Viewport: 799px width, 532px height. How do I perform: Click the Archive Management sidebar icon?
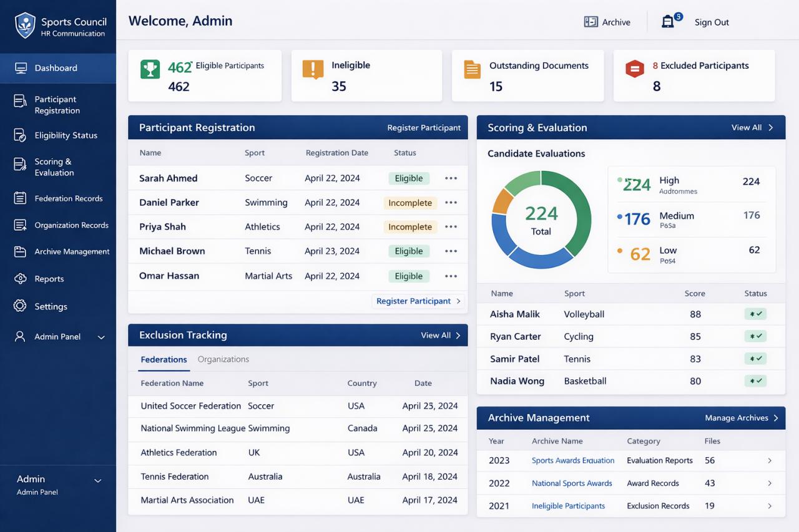20,252
